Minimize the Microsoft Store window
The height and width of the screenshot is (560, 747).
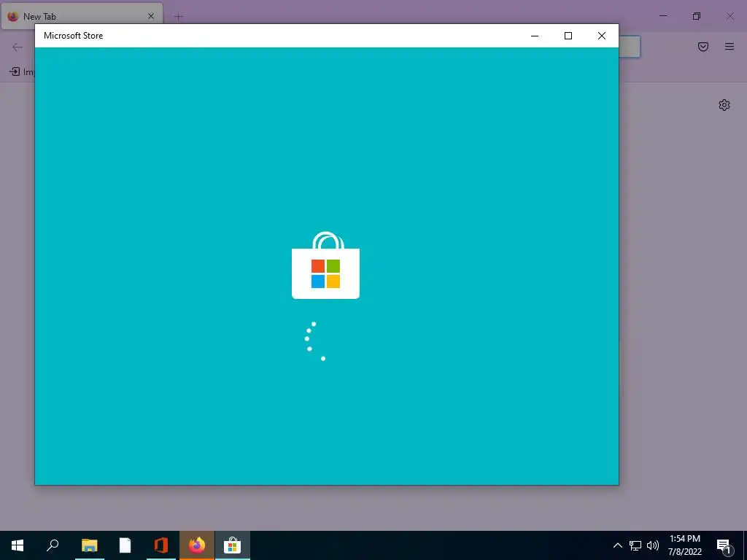point(535,36)
